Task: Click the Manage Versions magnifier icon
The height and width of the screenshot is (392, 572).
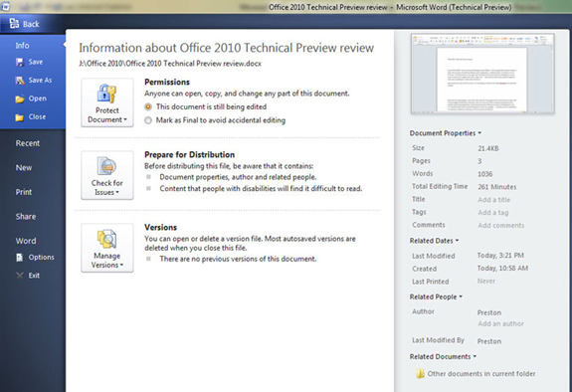Action: 106,239
